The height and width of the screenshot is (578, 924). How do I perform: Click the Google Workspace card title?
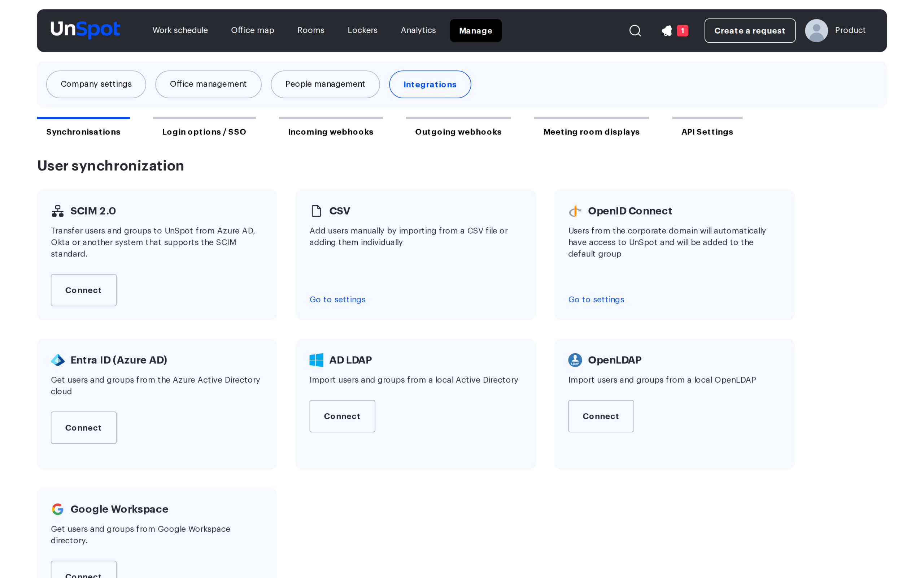pos(119,509)
